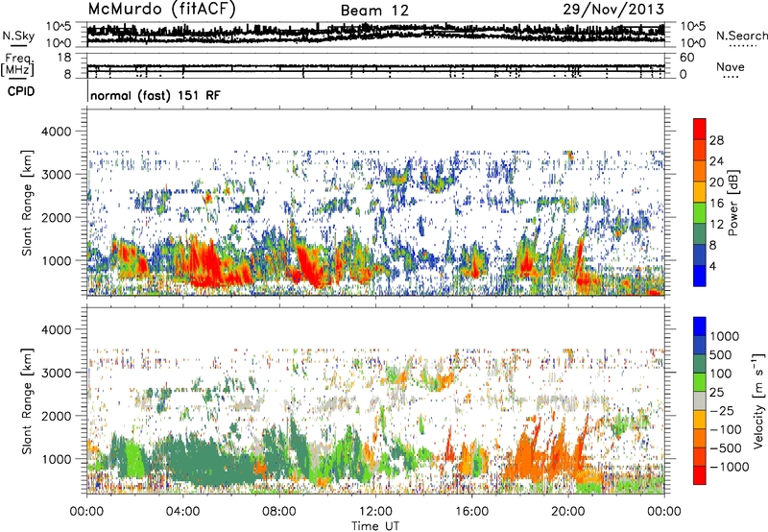
Task: Click the 'N.Search' legend label
Action: 741,36
